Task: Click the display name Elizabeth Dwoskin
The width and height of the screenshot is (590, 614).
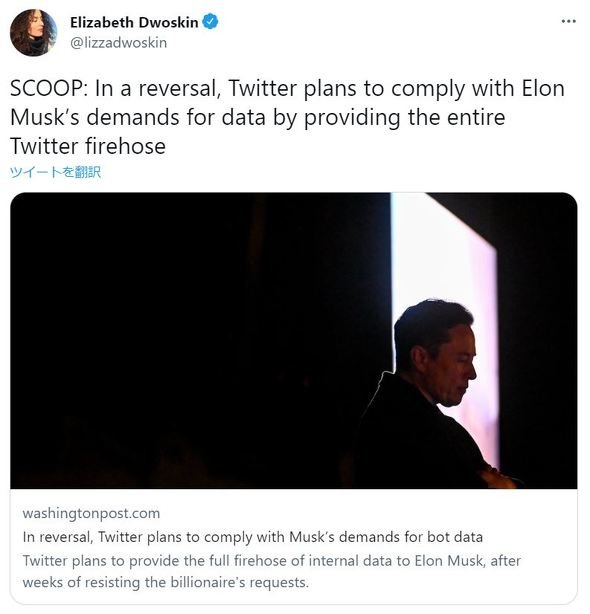Action: [134, 22]
